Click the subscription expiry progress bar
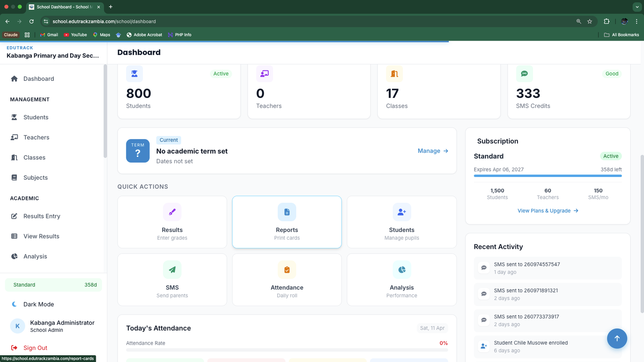 point(547,176)
